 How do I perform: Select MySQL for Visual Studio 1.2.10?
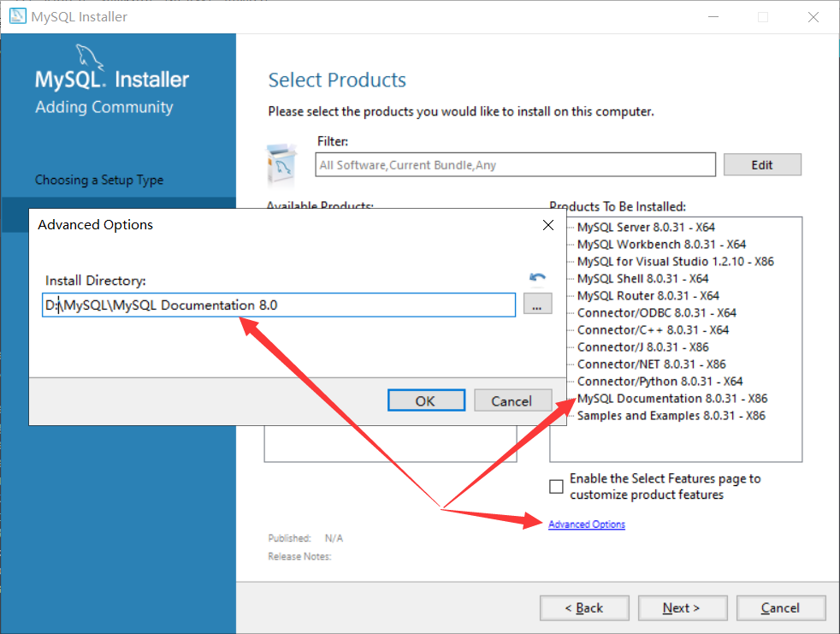676,262
